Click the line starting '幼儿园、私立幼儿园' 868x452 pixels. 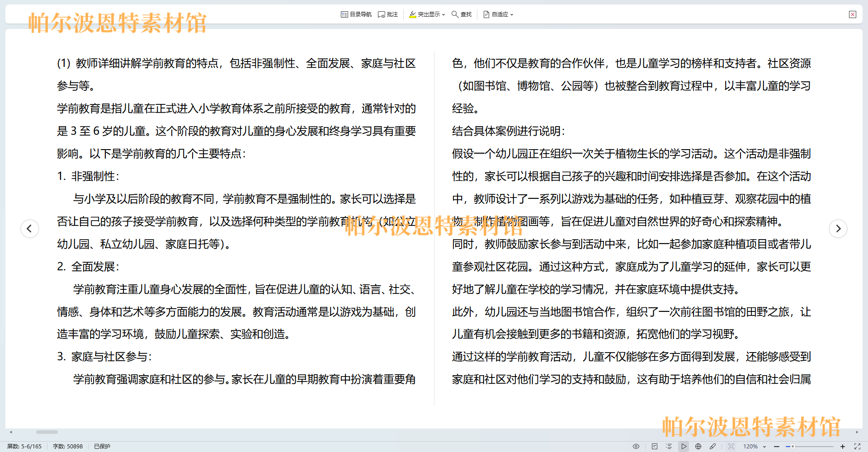coord(144,244)
